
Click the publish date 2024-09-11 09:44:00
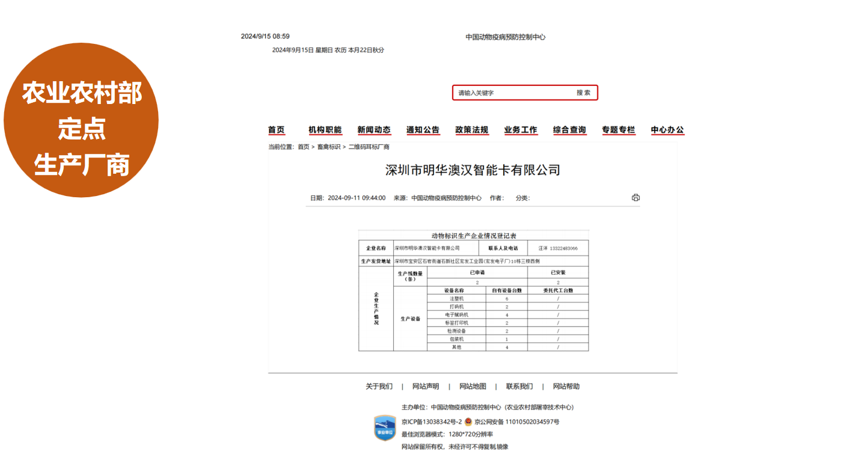pyautogui.click(x=356, y=198)
